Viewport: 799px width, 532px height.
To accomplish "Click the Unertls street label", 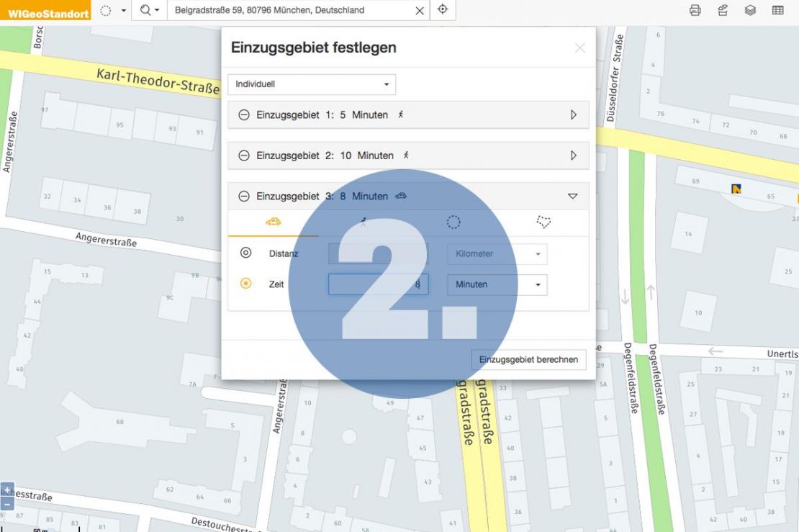I will pos(782,353).
